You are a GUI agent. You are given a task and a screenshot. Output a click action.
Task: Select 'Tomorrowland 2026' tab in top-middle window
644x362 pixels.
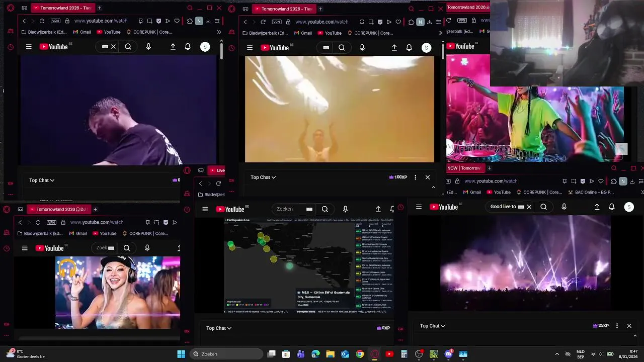tap(284, 9)
